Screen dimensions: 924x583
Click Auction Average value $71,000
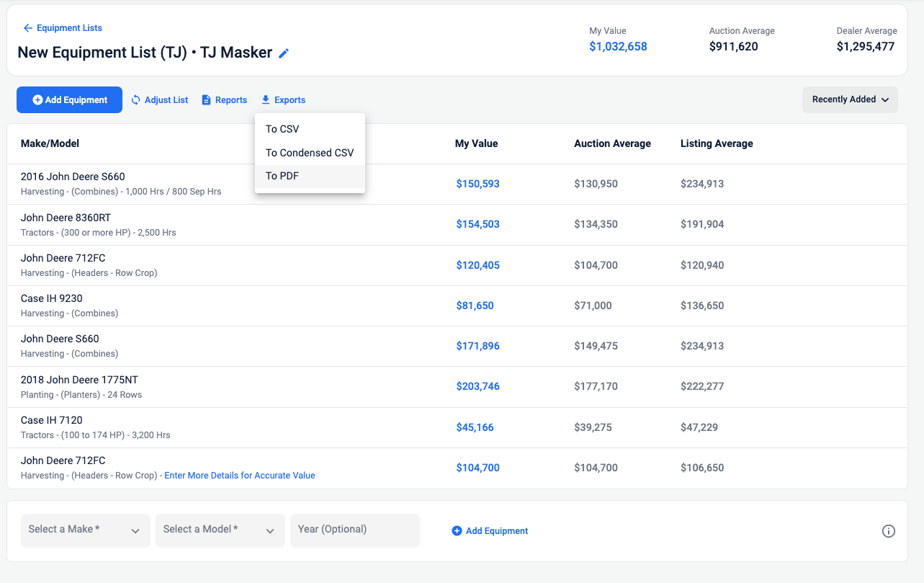tap(593, 306)
